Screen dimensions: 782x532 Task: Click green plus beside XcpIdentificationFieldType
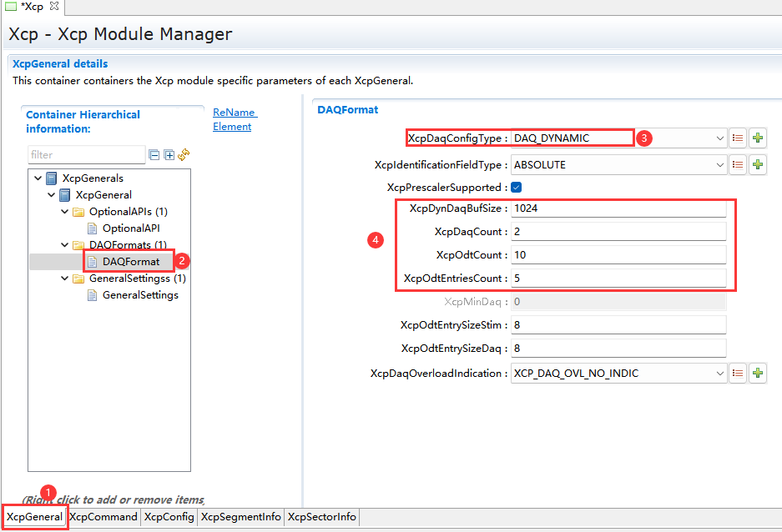pos(758,165)
